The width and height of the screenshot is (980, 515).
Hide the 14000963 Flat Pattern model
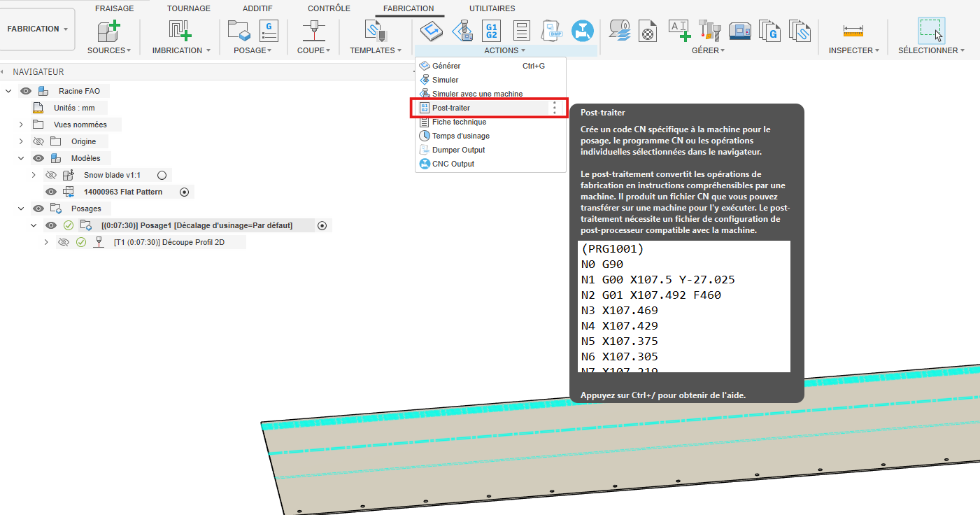point(51,192)
